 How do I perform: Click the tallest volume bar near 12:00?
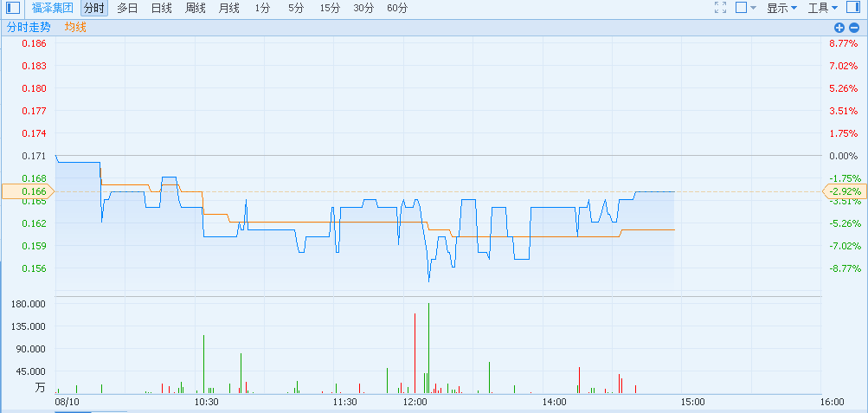coord(428,348)
